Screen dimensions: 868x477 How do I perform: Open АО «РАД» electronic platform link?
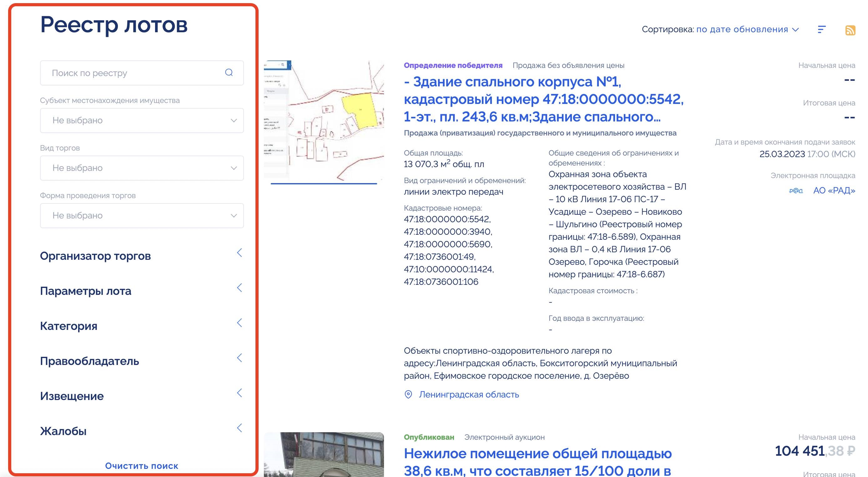click(x=834, y=191)
